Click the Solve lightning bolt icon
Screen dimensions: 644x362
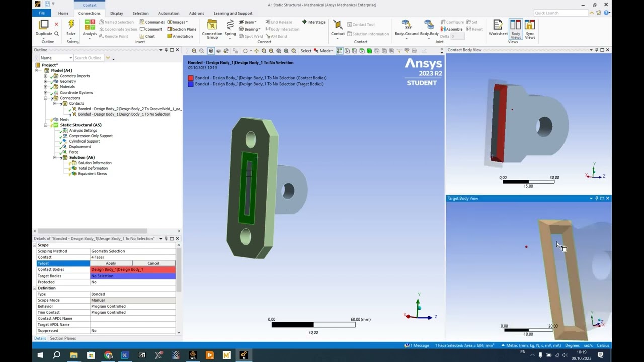pos(71,25)
